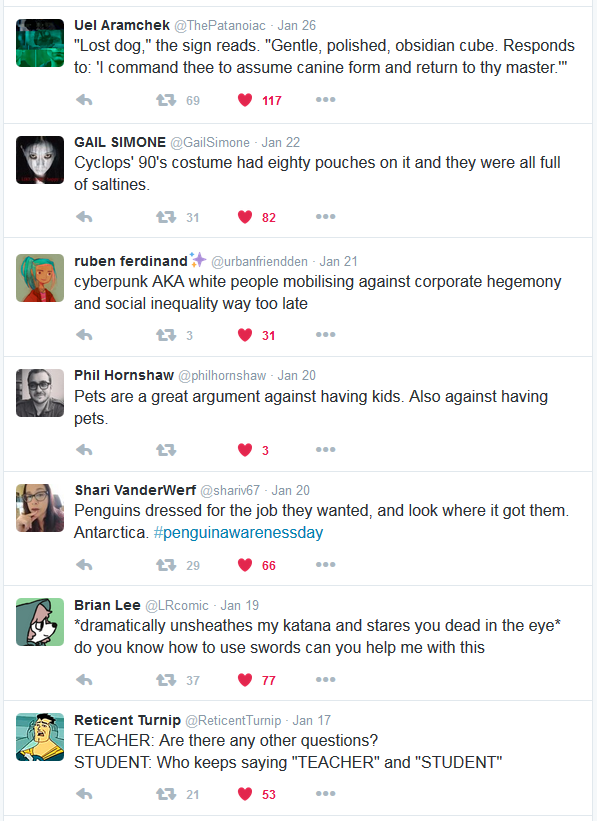Open the Jan 19 timestamp on Brian Lee's tweet
Viewport: 597px width, 821px height.
point(239,605)
